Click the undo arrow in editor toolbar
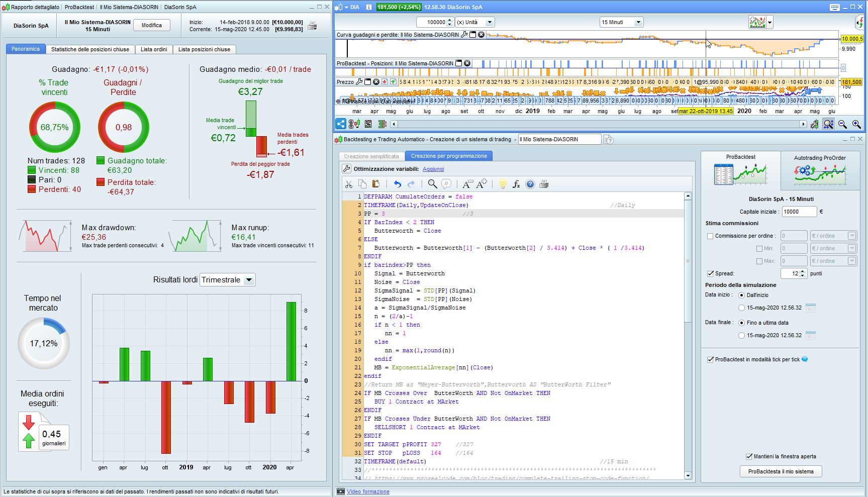Viewport: 868px width, 497px height. click(398, 184)
